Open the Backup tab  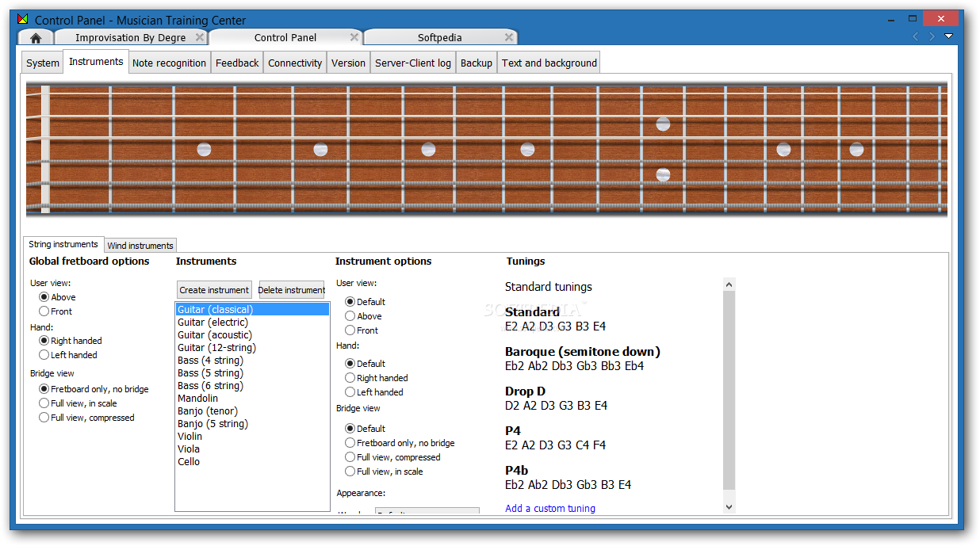477,63
